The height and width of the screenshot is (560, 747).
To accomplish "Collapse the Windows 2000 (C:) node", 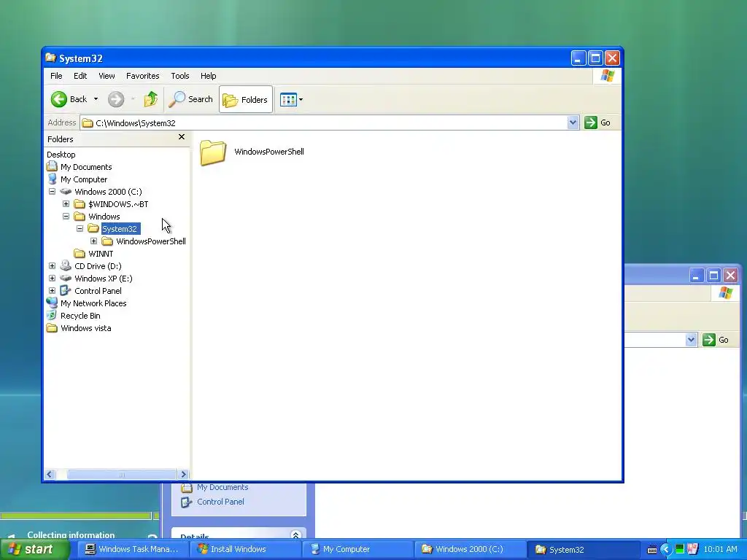I will 52,192.
